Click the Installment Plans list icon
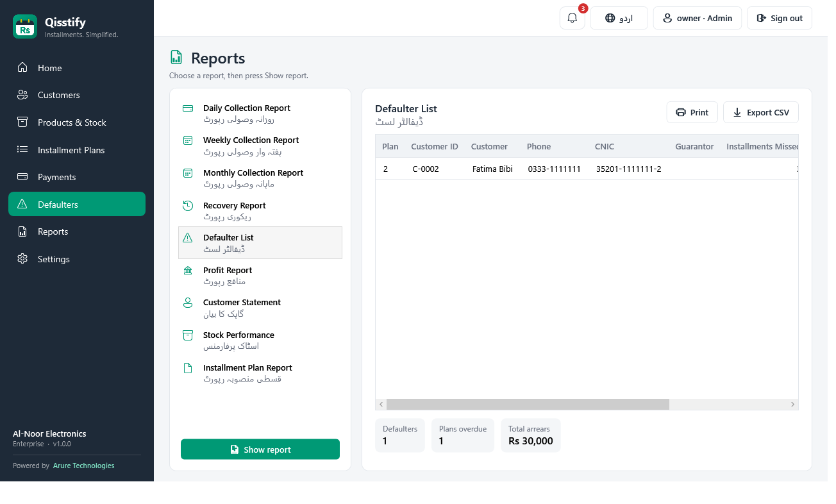Image resolution: width=836 pixels, height=504 pixels. click(22, 149)
